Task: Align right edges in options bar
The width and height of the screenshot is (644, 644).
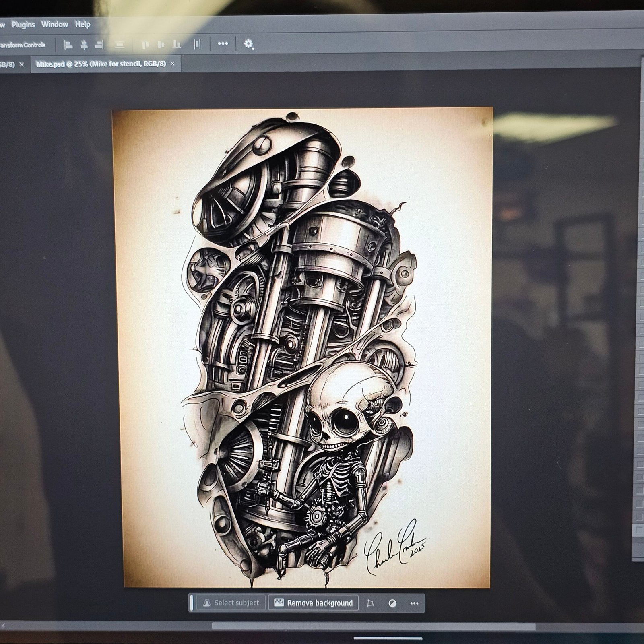Action: click(x=99, y=45)
